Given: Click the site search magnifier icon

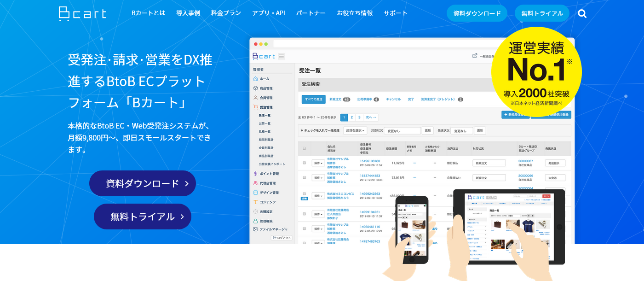Looking at the screenshot, I should 582,13.
